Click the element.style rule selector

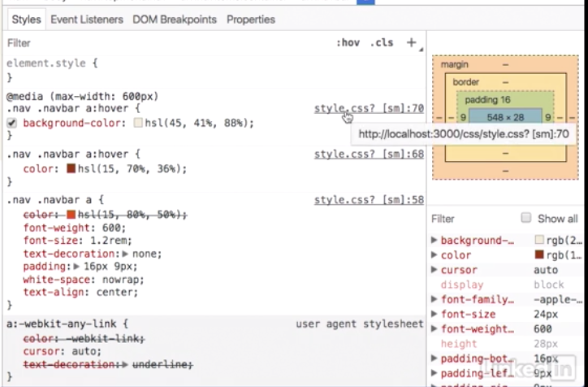(x=46, y=63)
